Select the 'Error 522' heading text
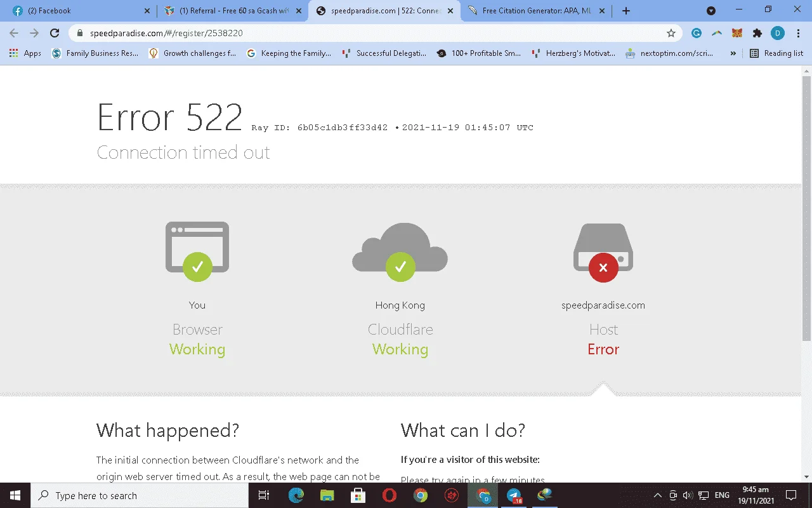Viewport: 812px width, 508px height. point(170,117)
